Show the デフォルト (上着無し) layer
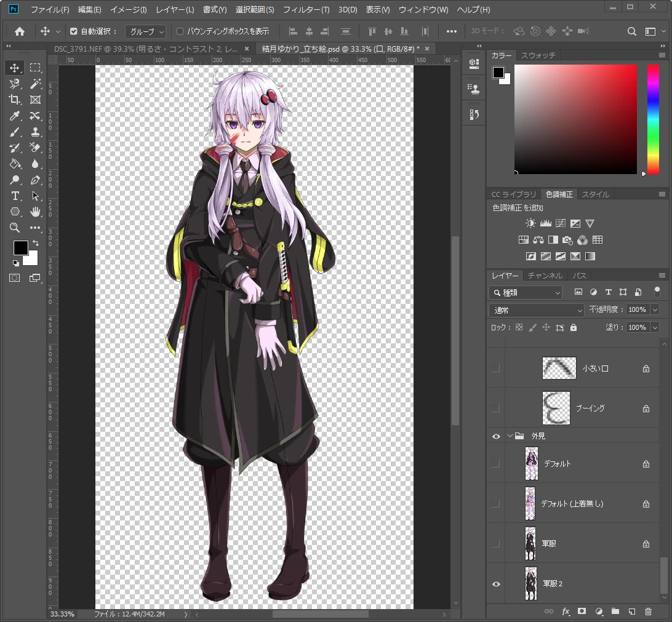Viewport: 672px width, 622px height. tap(496, 504)
